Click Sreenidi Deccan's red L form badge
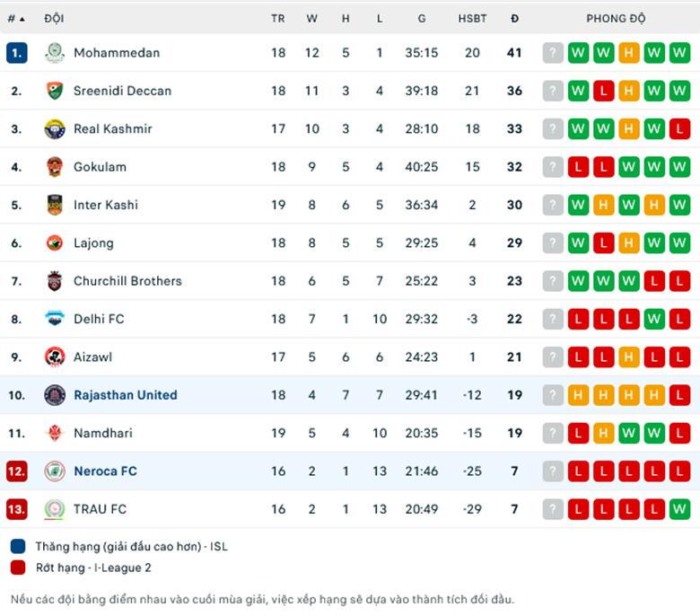The height and width of the screenshot is (616, 700). (604, 91)
